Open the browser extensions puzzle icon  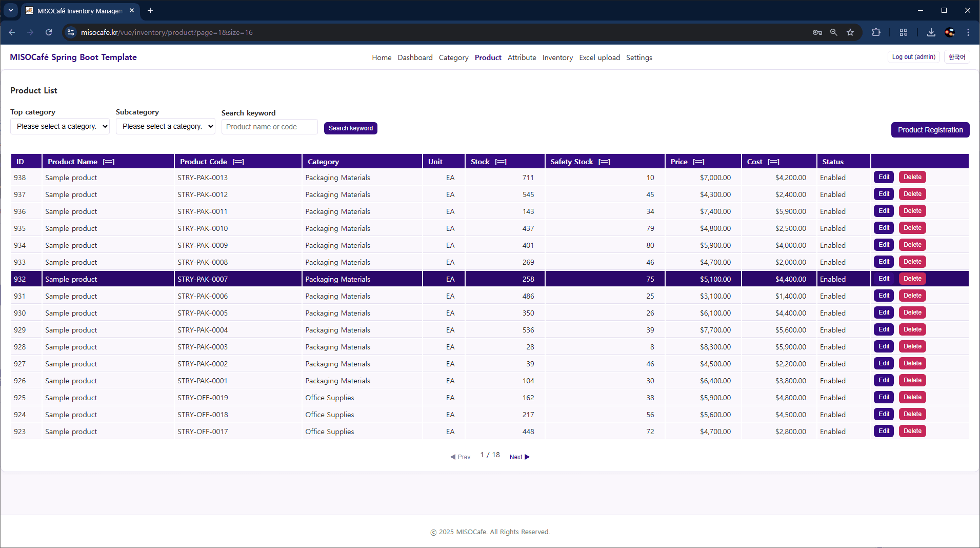pyautogui.click(x=876, y=32)
